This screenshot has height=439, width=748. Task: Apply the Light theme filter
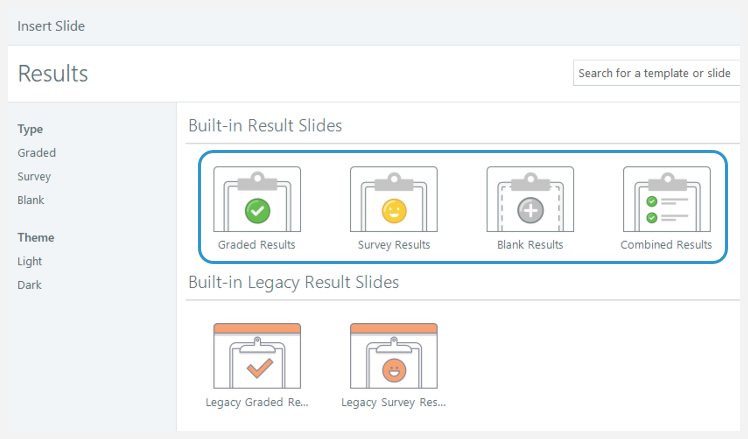point(30,261)
